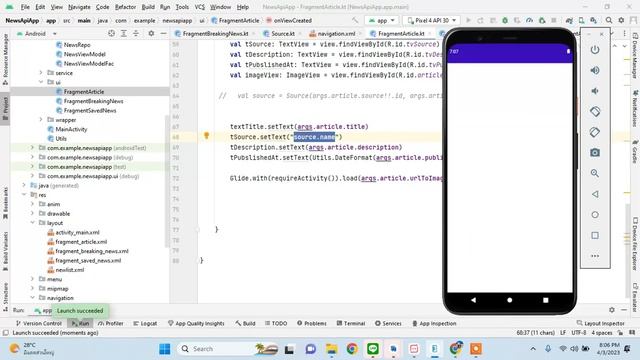
Task: Tap emulator toolbar Home circle icon
Action: pos(595,215)
